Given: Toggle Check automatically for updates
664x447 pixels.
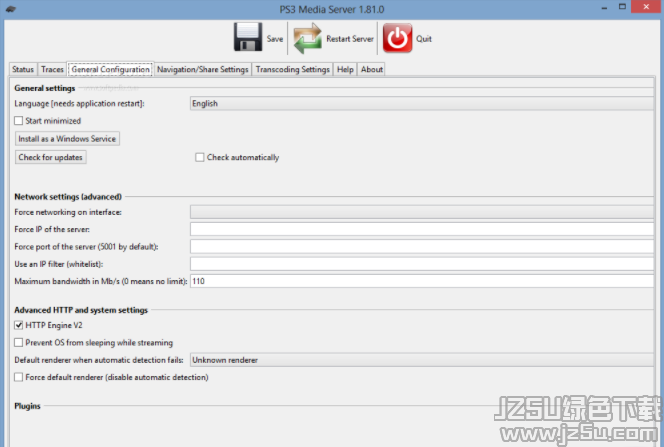Looking at the screenshot, I should pyautogui.click(x=200, y=157).
